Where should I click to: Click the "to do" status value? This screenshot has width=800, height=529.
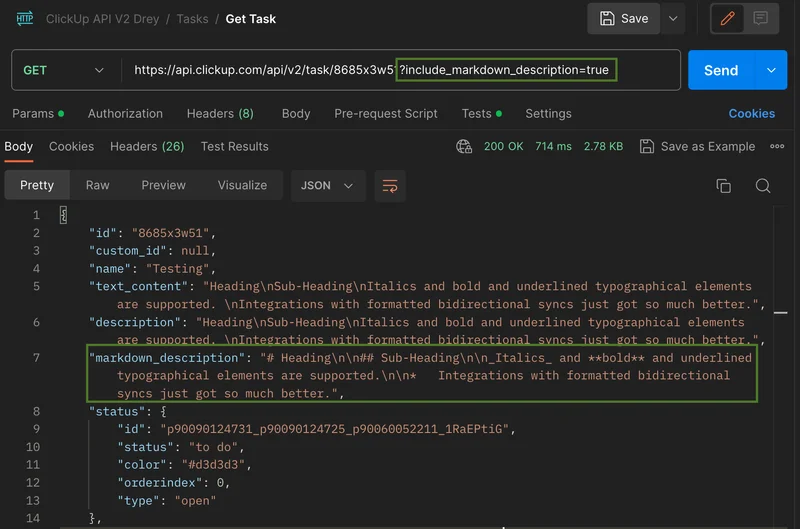tap(213, 447)
